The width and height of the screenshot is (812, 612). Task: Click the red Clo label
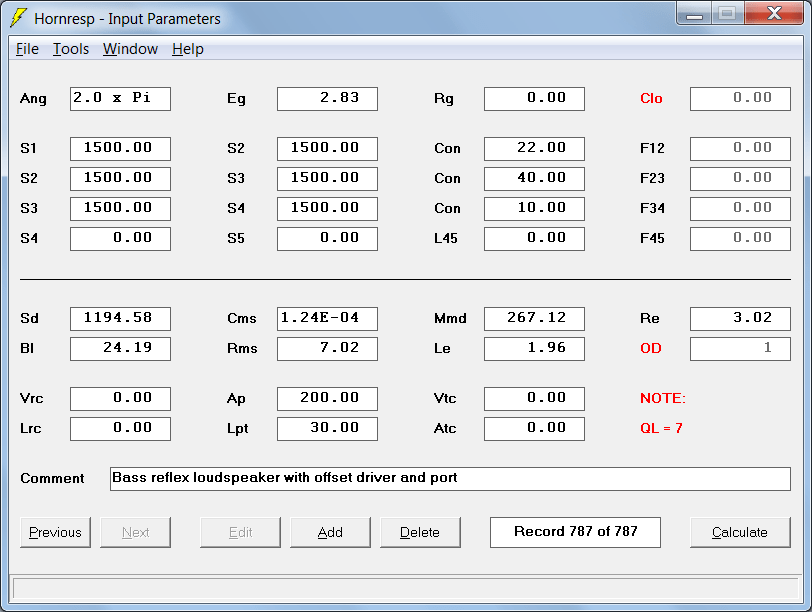tap(651, 98)
